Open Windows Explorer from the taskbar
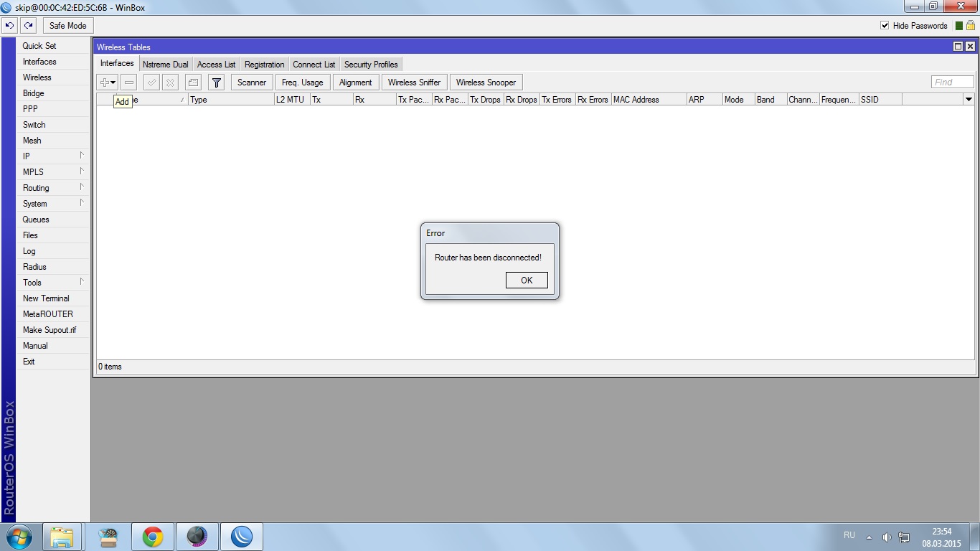 click(x=62, y=537)
